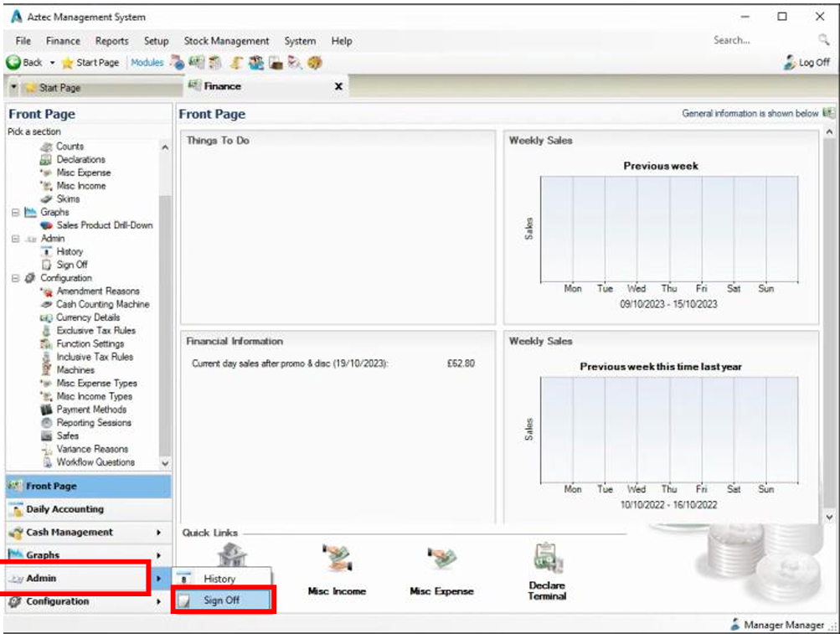Click the green Back arrow icon
This screenshot has height=634, width=840.
click(x=13, y=63)
